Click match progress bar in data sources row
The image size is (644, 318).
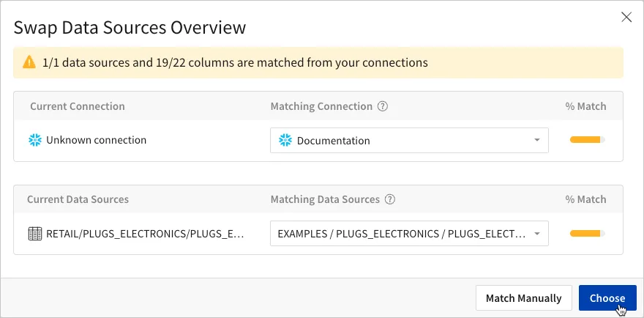tap(588, 233)
